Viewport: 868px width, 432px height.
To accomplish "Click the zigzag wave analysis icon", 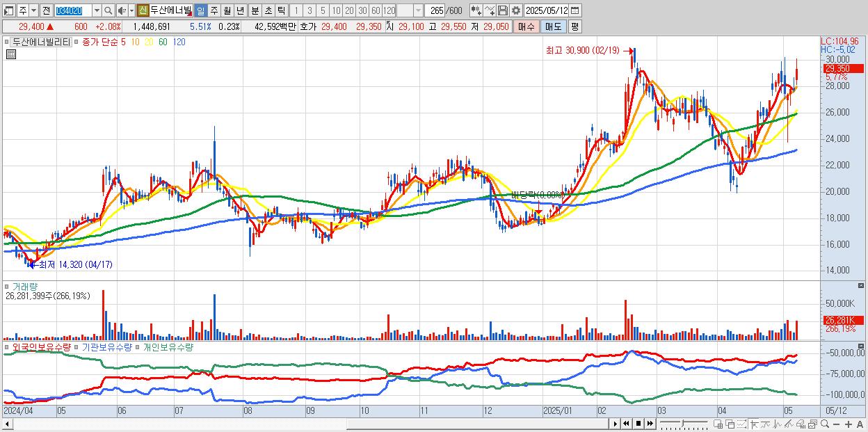I will pos(778,424).
